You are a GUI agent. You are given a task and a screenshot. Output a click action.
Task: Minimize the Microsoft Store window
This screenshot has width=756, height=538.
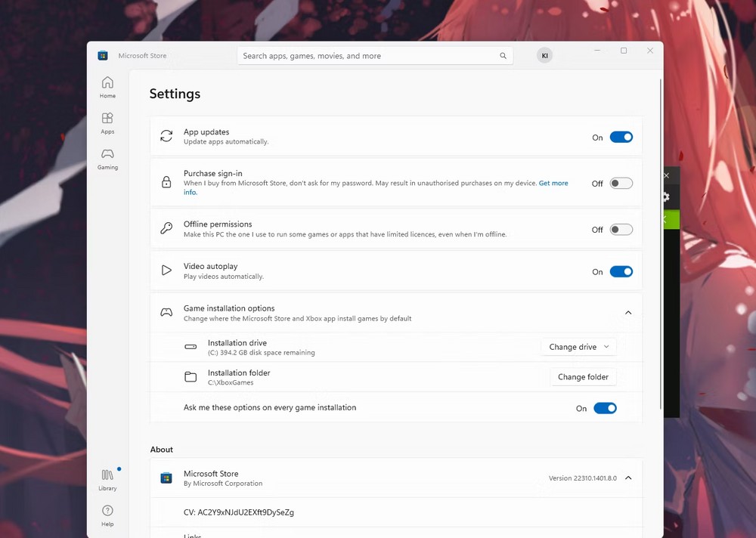(597, 51)
